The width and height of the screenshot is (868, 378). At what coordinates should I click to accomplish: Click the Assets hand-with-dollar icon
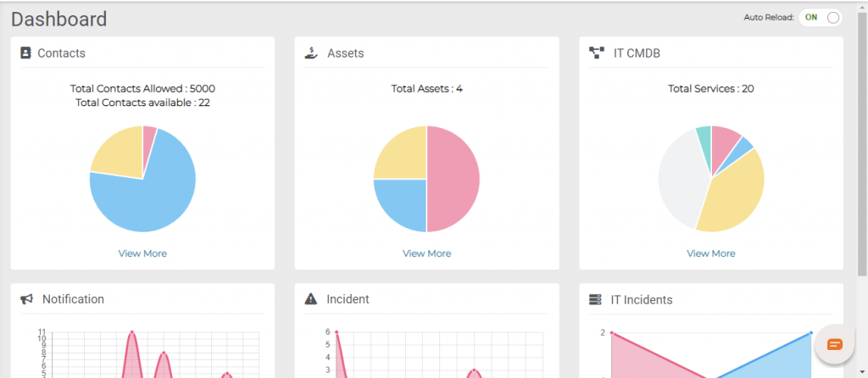312,53
